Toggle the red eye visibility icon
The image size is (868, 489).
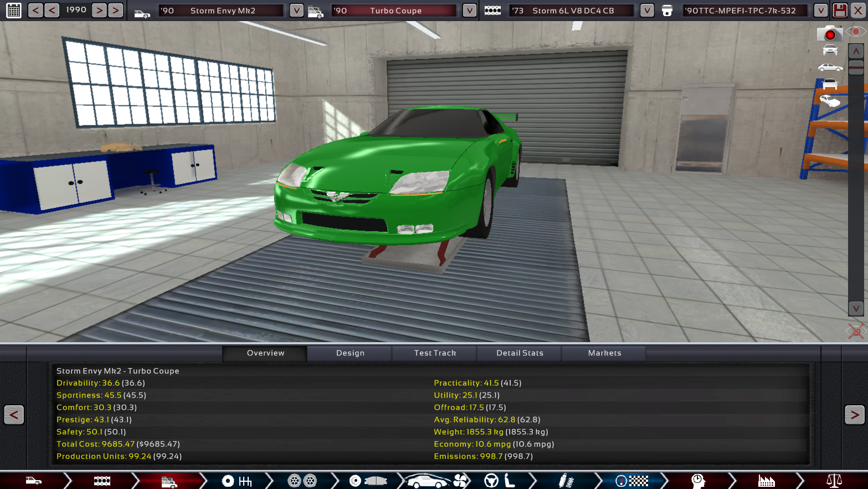(x=856, y=32)
